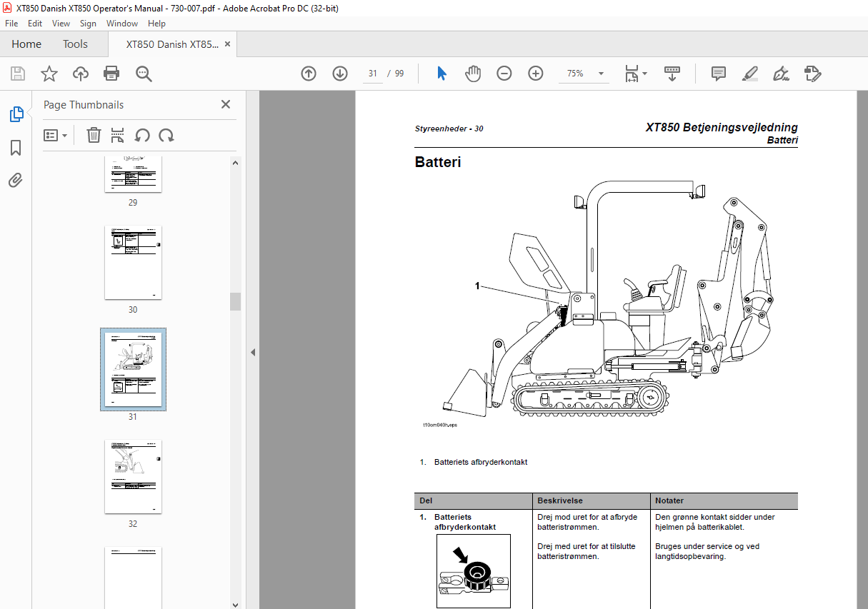Add a comment sticky note

719,74
